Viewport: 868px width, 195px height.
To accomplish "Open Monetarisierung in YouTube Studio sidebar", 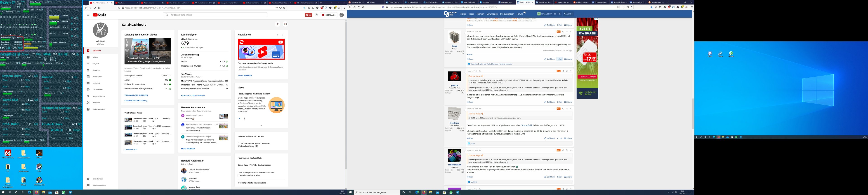I will pyautogui.click(x=100, y=96).
